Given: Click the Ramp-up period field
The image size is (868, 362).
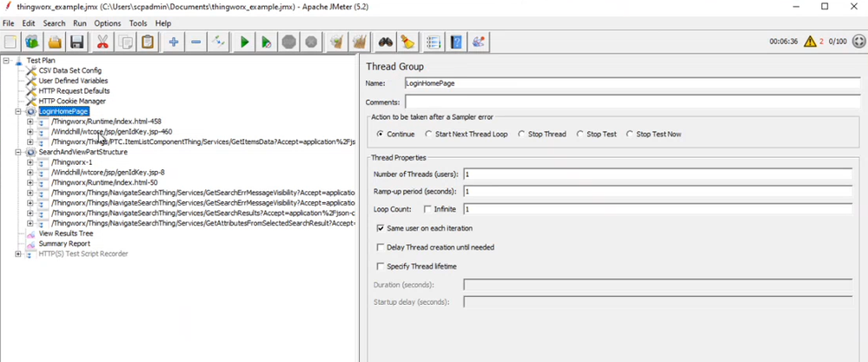Looking at the screenshot, I should click(658, 191).
